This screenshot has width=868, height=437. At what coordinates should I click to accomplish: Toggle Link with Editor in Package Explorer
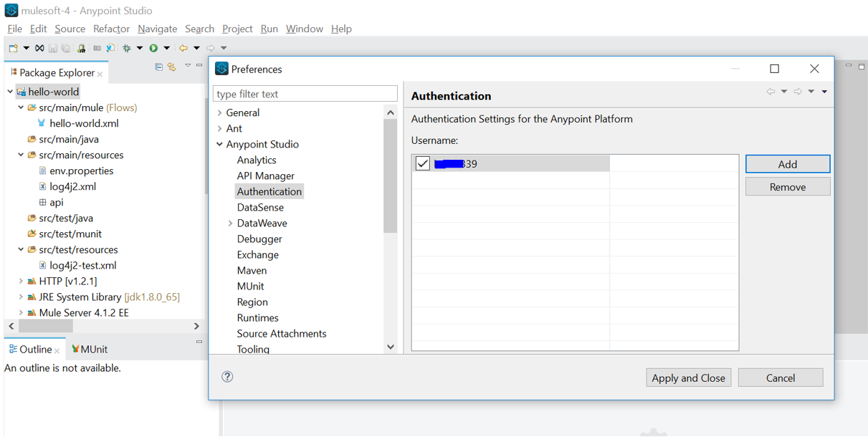(x=172, y=67)
